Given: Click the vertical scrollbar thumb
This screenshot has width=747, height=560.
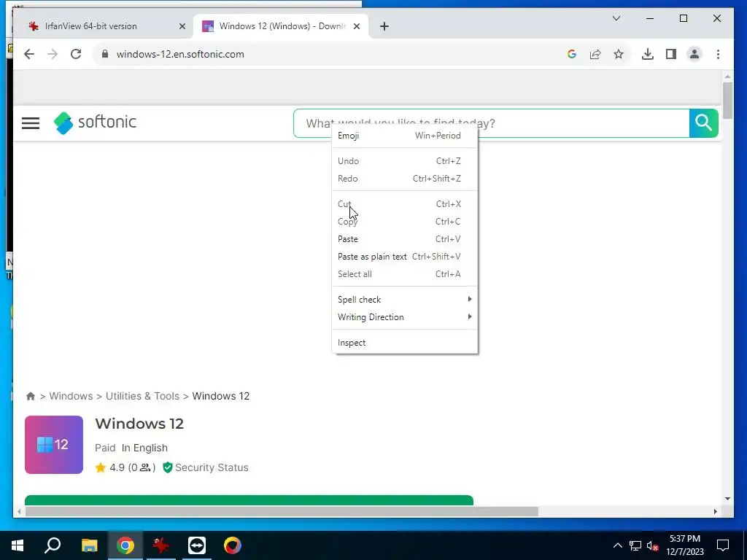Looking at the screenshot, I should pyautogui.click(x=727, y=101).
